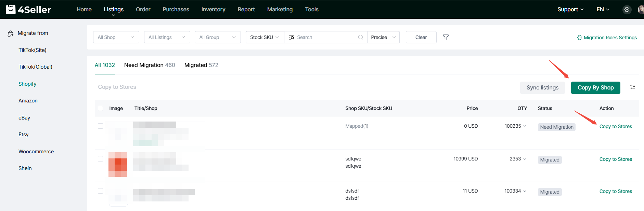
Task: Select Amazon in the sidebar
Action: click(x=28, y=101)
